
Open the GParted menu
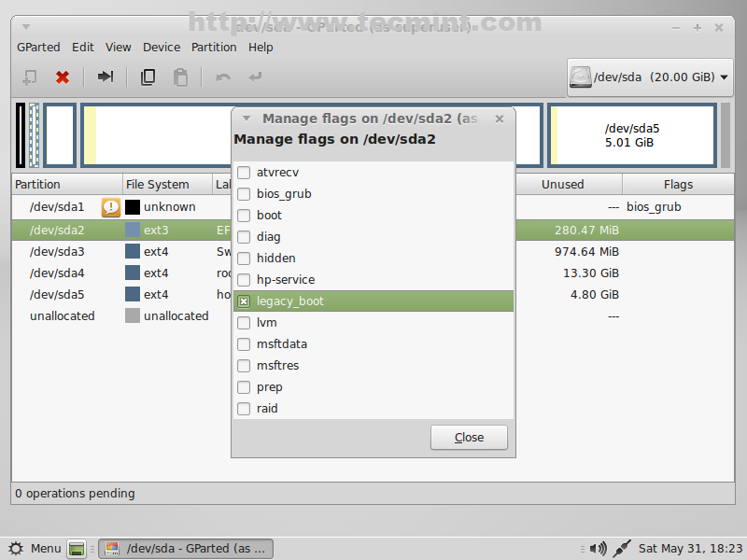(38, 48)
